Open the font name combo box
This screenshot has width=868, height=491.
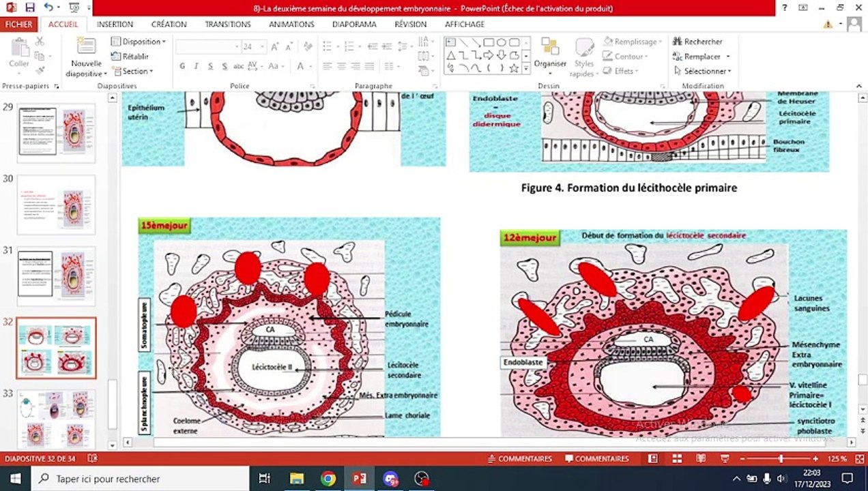click(x=207, y=47)
